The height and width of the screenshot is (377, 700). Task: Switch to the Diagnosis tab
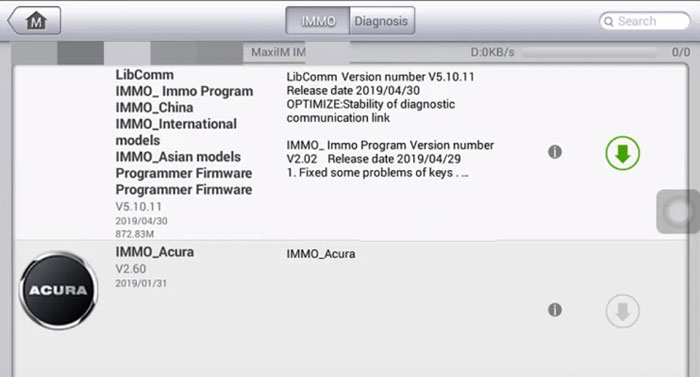click(x=382, y=21)
